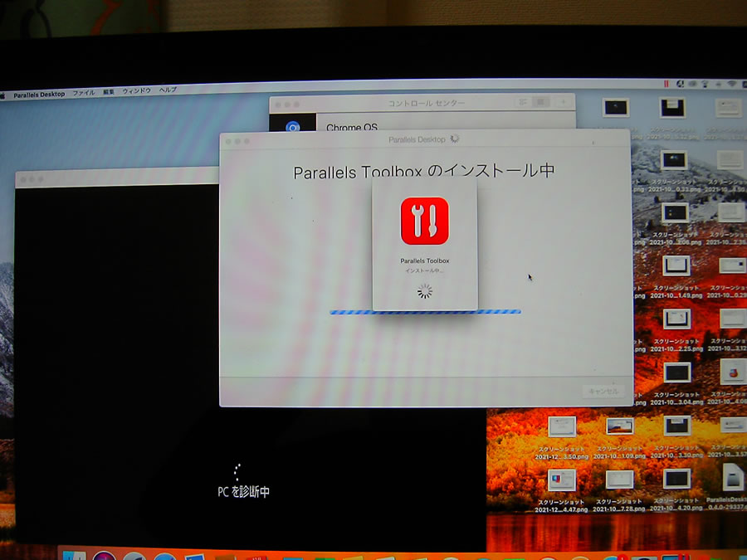
Task: Open the ファイル menu
Action: tap(83, 93)
